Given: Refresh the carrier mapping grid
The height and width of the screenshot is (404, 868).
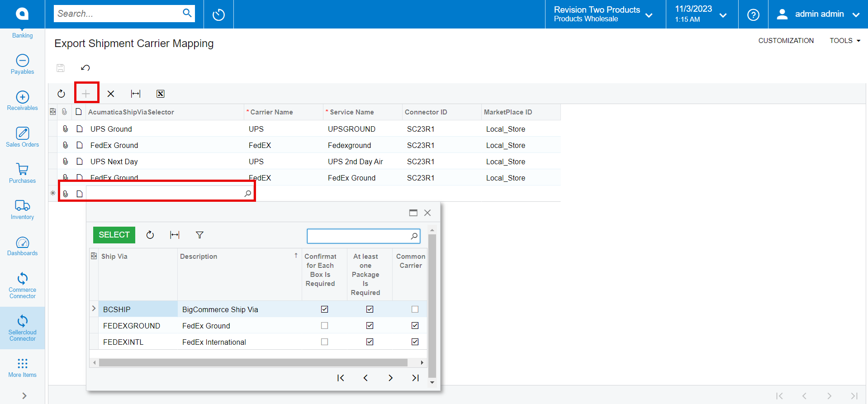Looking at the screenshot, I should click(61, 94).
